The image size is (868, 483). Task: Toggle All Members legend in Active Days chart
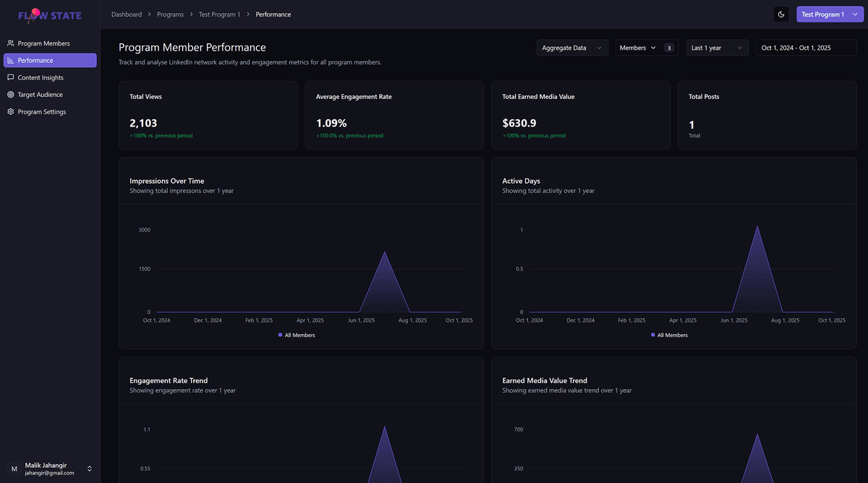point(669,335)
